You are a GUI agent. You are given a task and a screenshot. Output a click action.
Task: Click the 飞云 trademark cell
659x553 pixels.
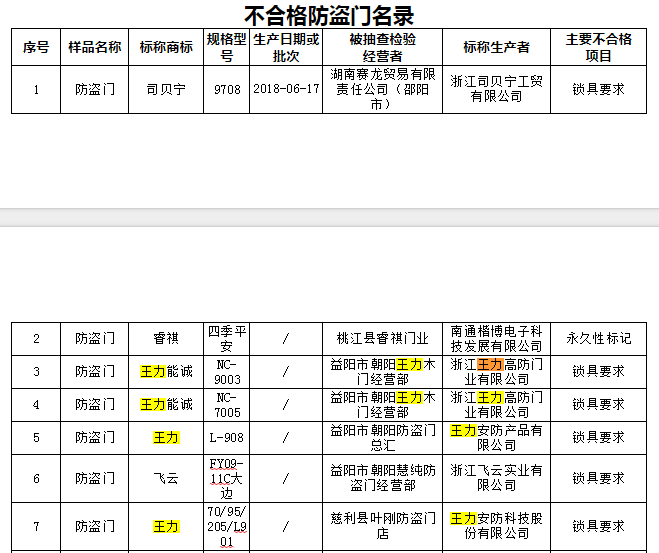pos(166,479)
